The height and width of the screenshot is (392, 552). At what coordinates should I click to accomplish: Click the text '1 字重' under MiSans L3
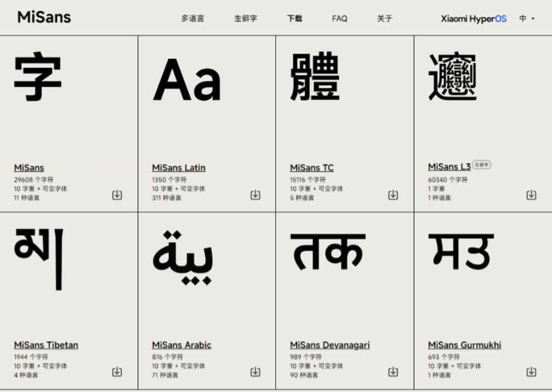(x=436, y=189)
